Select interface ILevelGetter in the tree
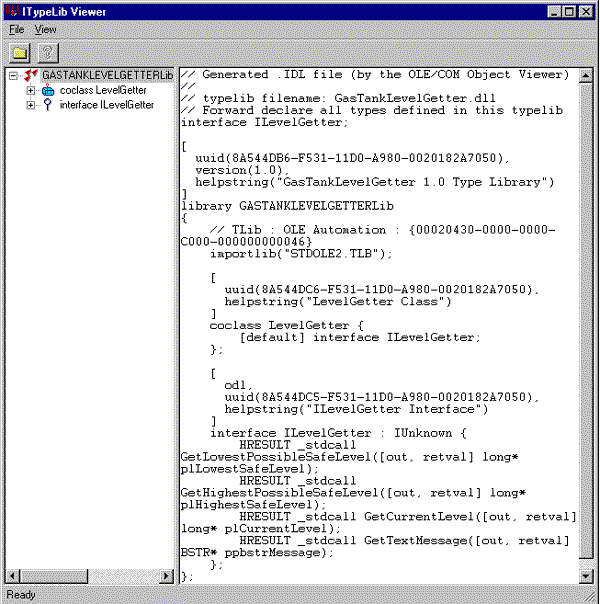This screenshot has height=604, width=600. coord(106,105)
